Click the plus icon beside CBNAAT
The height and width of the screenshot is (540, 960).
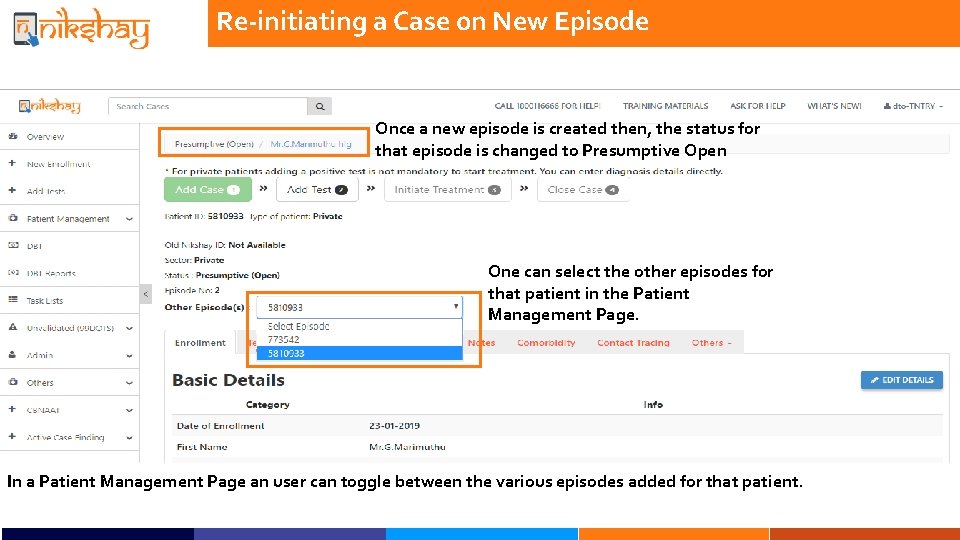coord(12,409)
